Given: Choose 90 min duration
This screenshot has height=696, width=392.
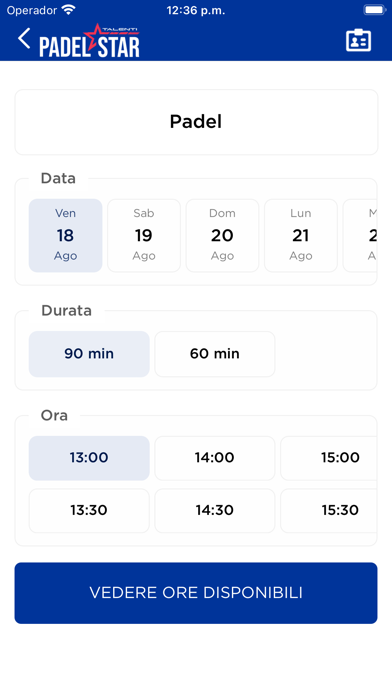Looking at the screenshot, I should [x=89, y=354].
